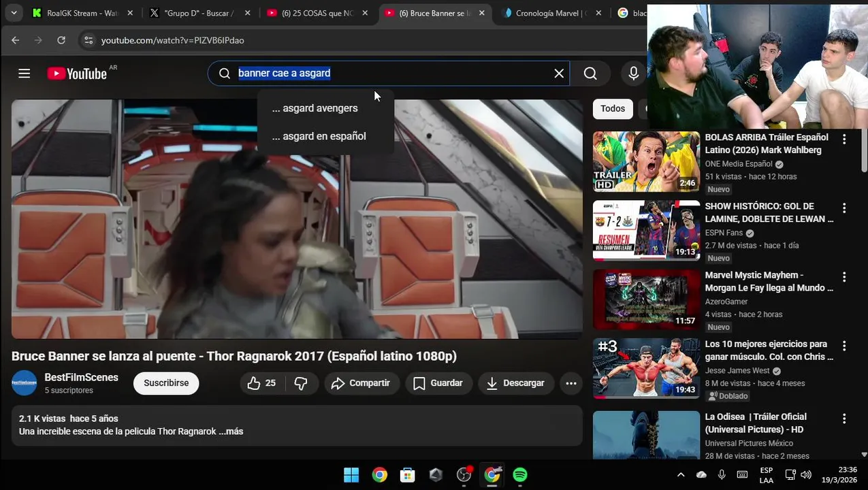Switch the ESP LAA input language

pyautogui.click(x=767, y=475)
